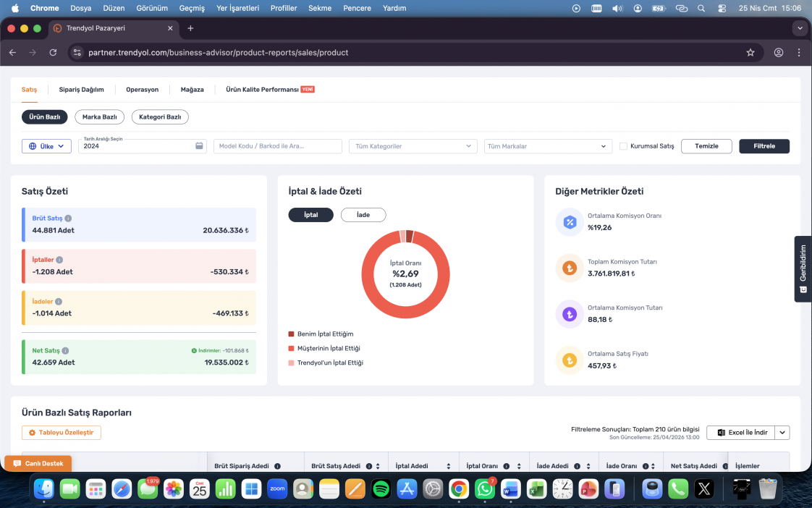Click the İndirimler: -101.868 ₺ label
Viewport: 812px width, 508px height.
click(220, 350)
